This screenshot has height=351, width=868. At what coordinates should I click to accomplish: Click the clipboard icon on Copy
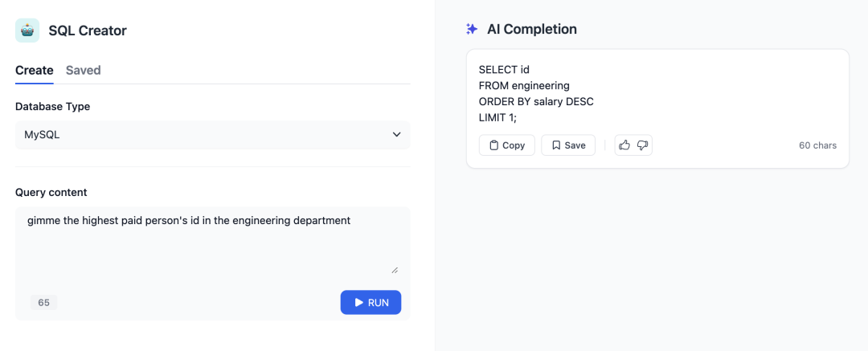[494, 145]
